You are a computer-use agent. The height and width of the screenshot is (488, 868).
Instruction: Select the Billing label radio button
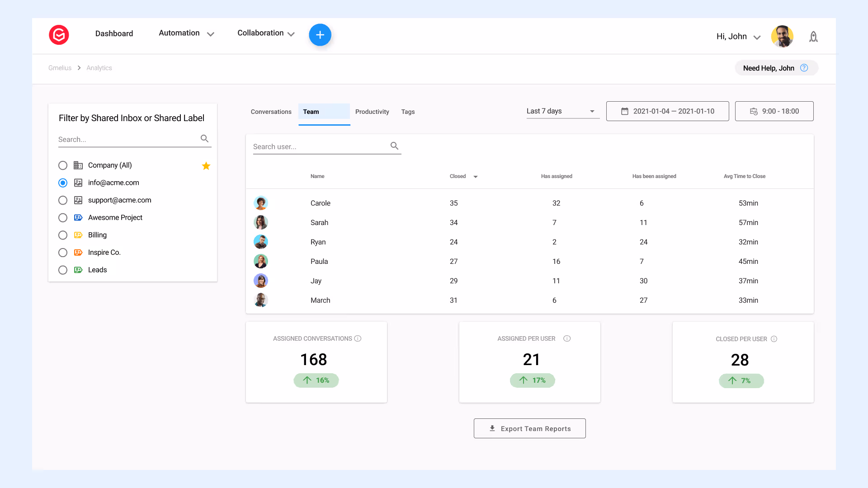coord(63,235)
